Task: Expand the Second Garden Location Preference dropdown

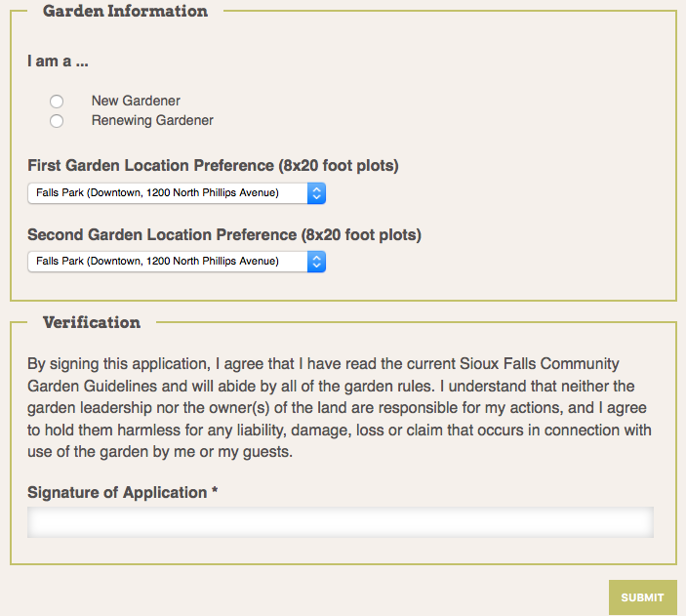Action: click(x=166, y=262)
